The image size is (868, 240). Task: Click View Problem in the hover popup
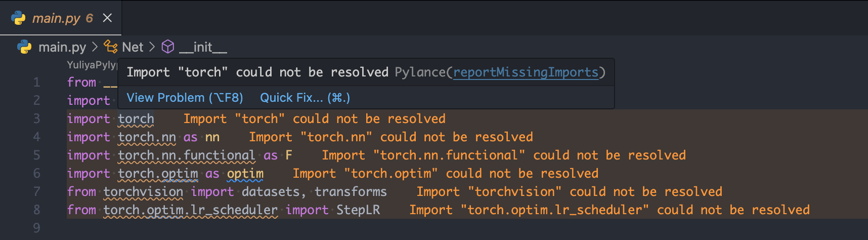pyautogui.click(x=185, y=98)
